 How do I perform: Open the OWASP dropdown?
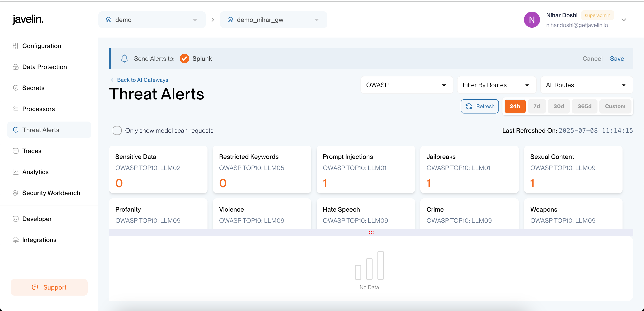tap(407, 85)
